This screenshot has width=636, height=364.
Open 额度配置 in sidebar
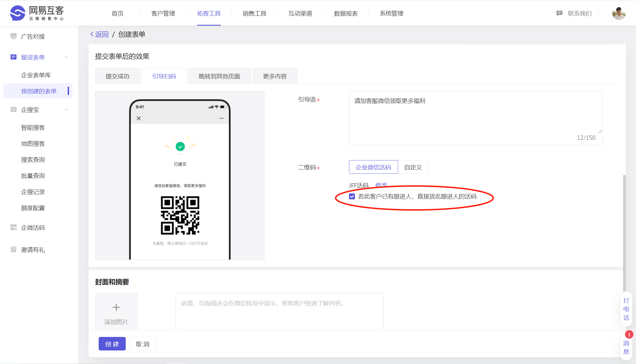click(x=33, y=208)
